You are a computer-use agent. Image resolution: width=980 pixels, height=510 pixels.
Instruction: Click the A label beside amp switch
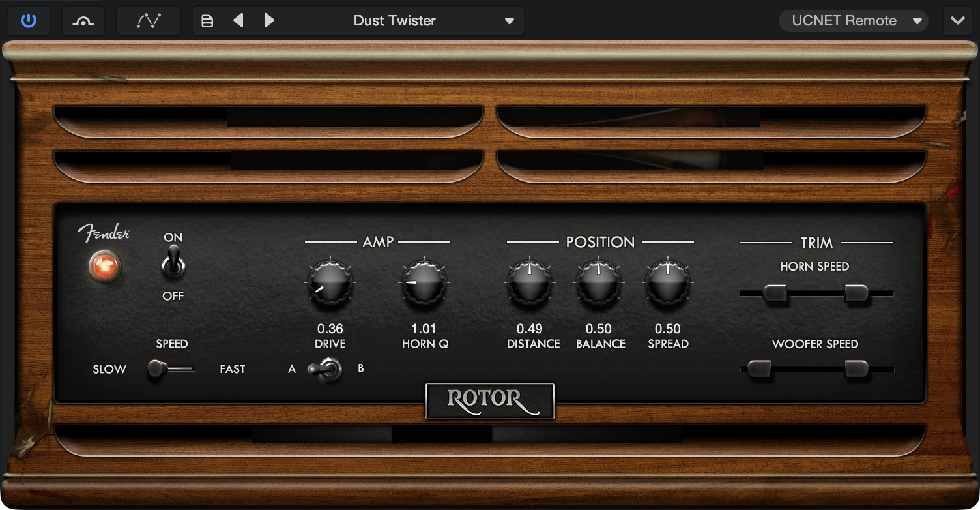click(x=292, y=369)
